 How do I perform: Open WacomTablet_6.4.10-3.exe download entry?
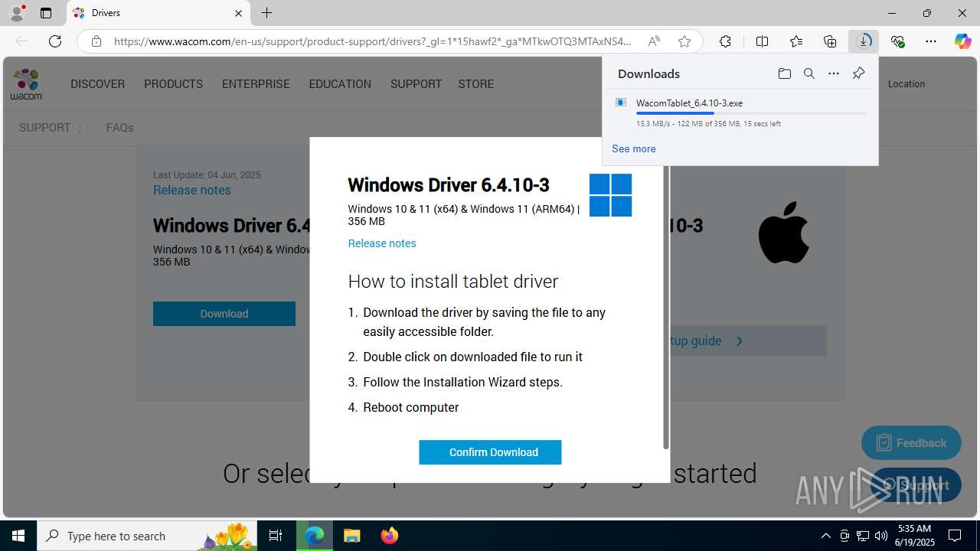[740, 112]
